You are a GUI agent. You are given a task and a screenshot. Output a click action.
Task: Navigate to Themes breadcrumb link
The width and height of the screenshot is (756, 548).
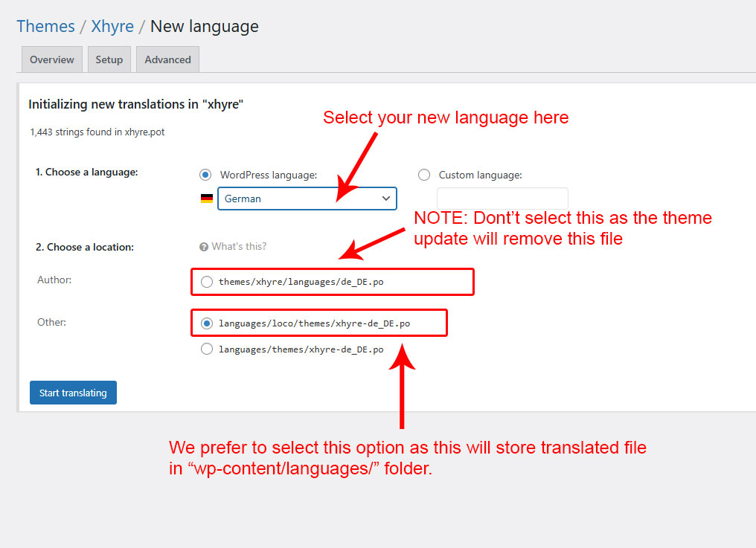(x=45, y=27)
